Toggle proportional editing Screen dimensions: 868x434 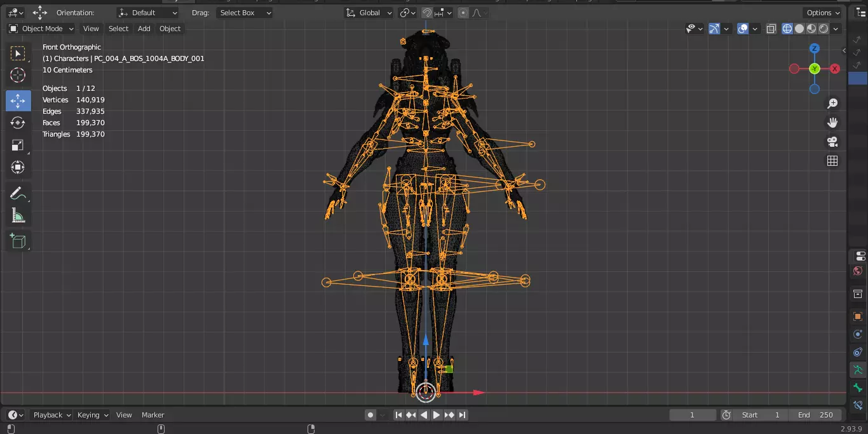coord(463,13)
